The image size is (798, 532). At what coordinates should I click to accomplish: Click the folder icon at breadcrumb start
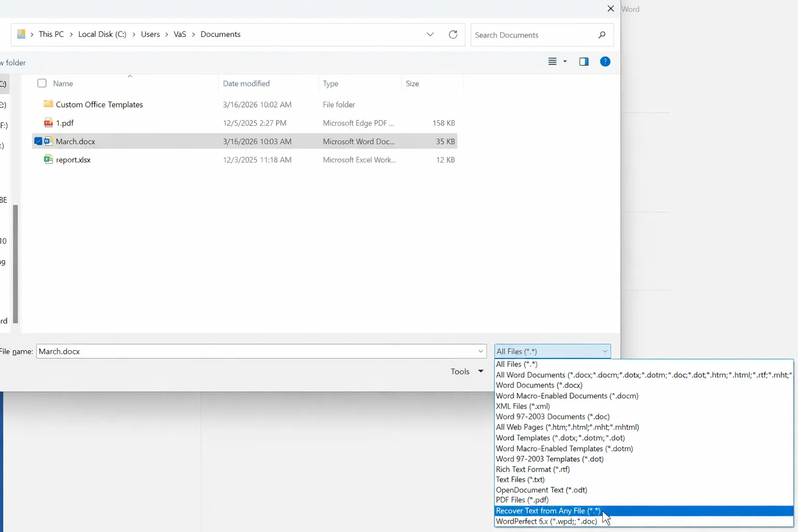pos(21,34)
